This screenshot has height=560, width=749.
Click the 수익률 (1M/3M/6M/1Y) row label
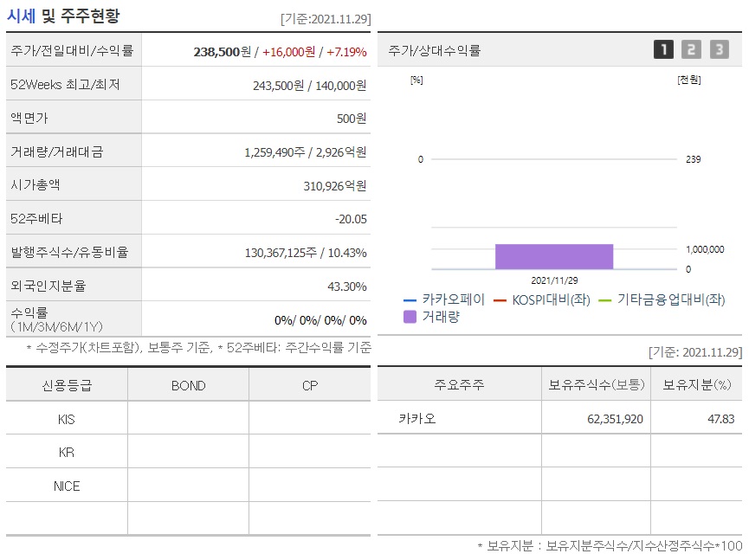pyautogui.click(x=56, y=319)
